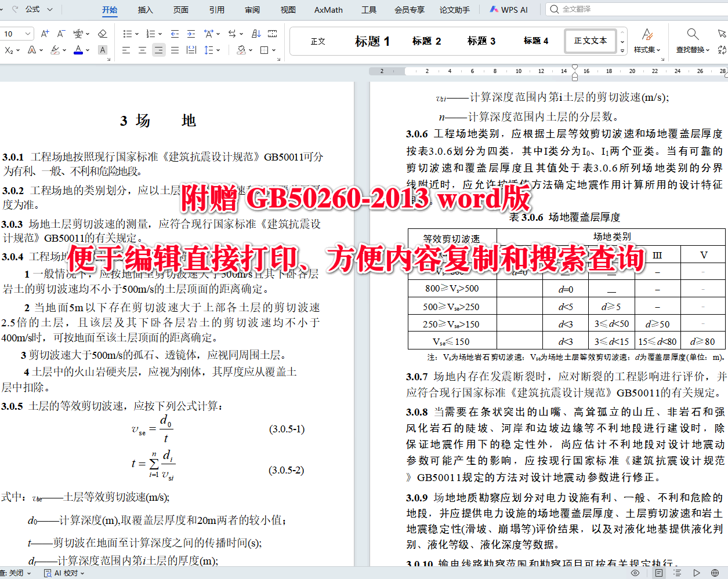Open the 引用 tab
This screenshot has width=728, height=579.
tap(217, 10)
